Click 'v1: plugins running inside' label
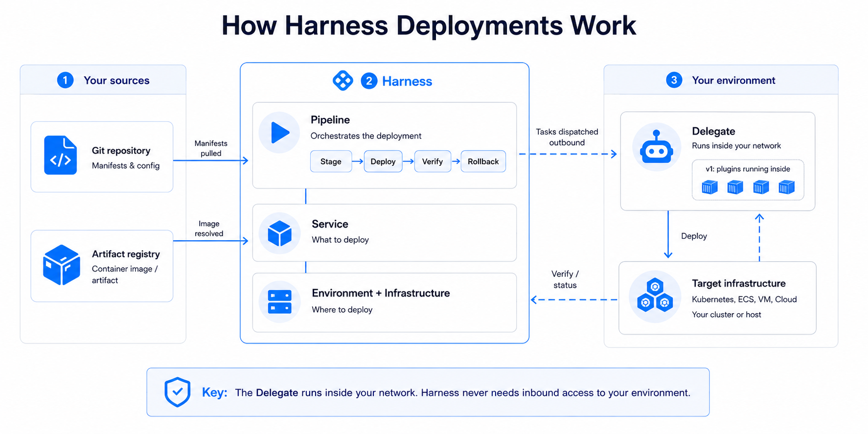 coord(748,169)
